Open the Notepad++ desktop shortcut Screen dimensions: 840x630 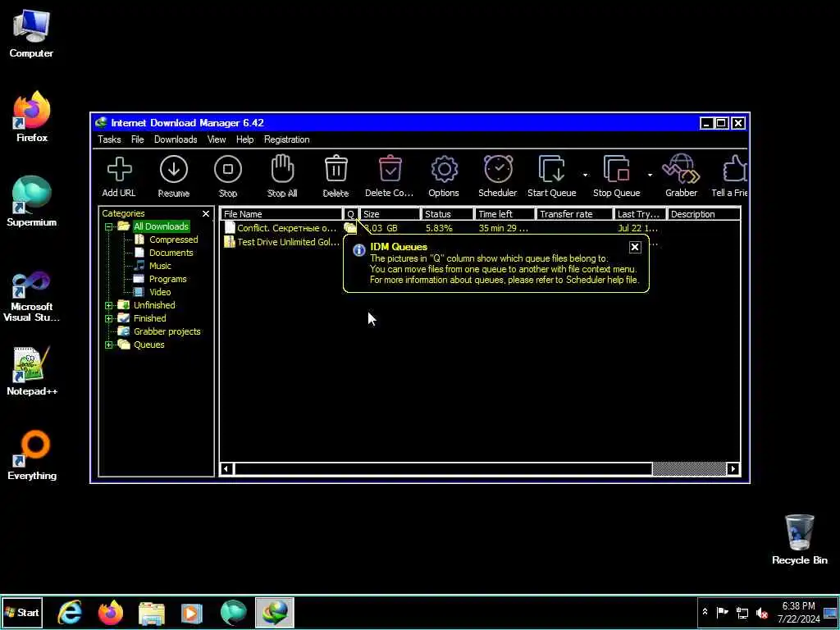click(x=32, y=371)
